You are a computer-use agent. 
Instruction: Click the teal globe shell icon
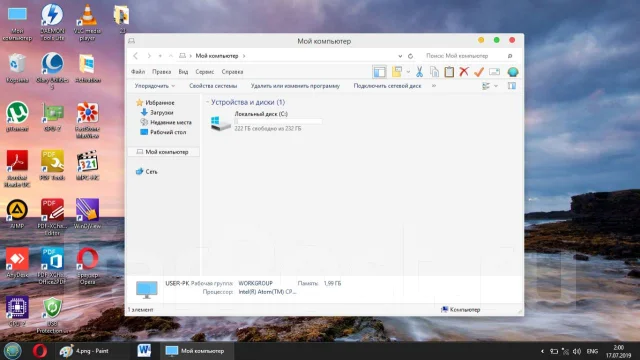coord(513,72)
